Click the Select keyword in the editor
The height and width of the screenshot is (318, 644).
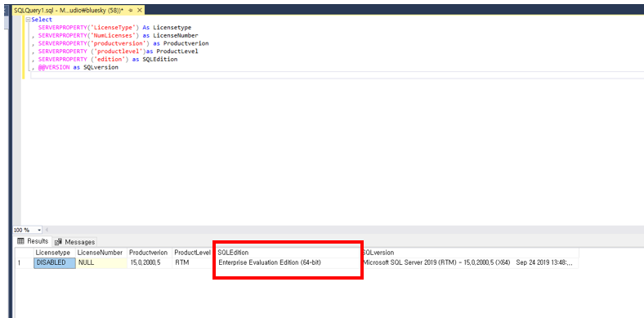(42, 20)
